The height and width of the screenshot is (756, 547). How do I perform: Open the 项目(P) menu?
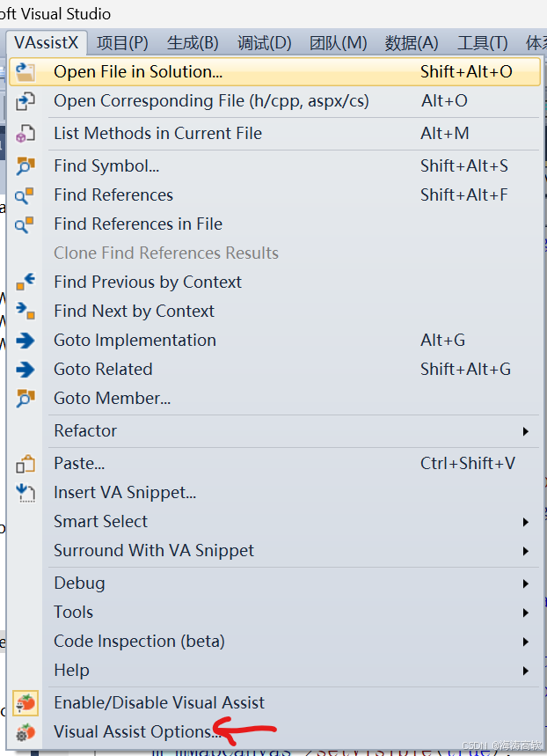tap(122, 43)
